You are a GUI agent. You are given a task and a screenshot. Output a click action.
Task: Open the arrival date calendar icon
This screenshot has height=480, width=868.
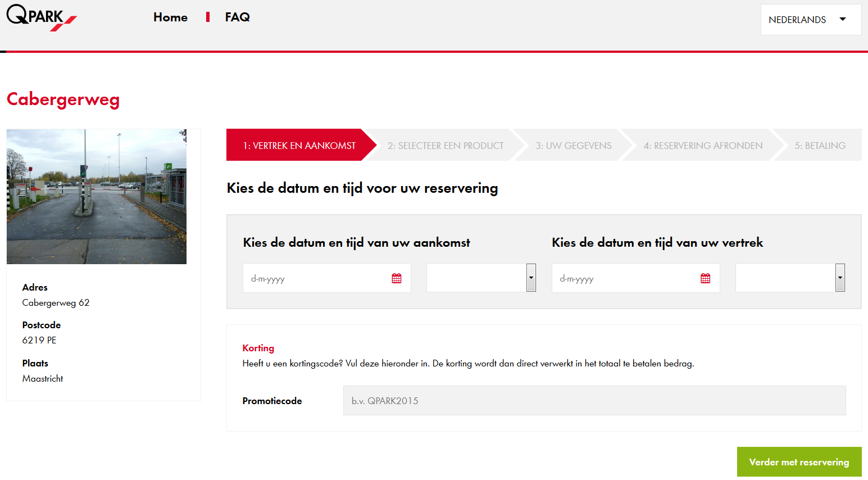[x=397, y=278]
